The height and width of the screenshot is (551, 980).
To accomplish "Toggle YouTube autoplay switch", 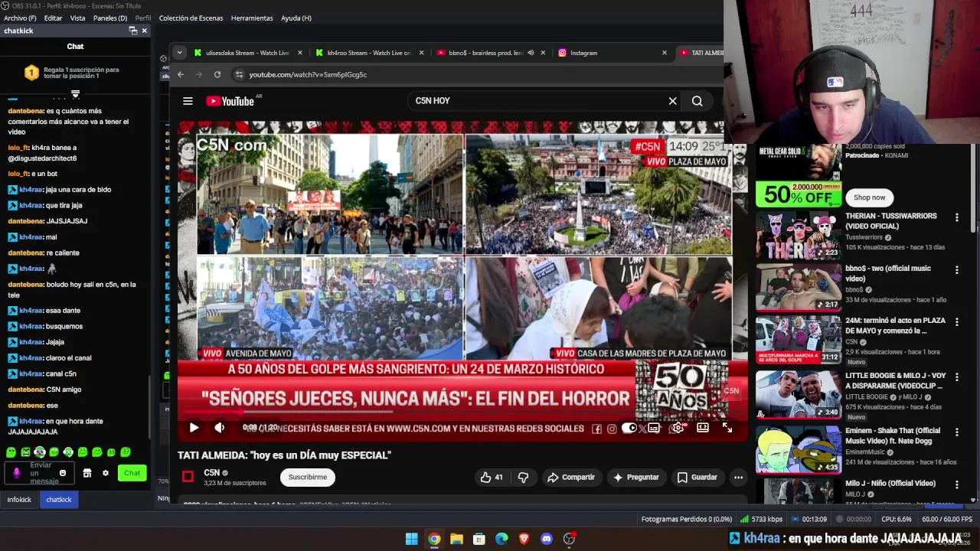I will pyautogui.click(x=629, y=429).
